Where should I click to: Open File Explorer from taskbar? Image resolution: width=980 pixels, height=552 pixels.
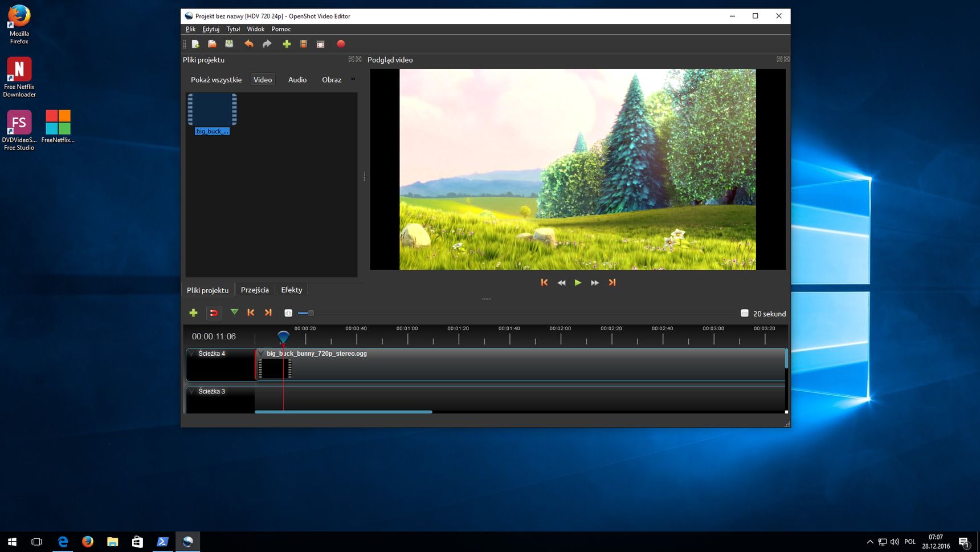click(x=112, y=542)
